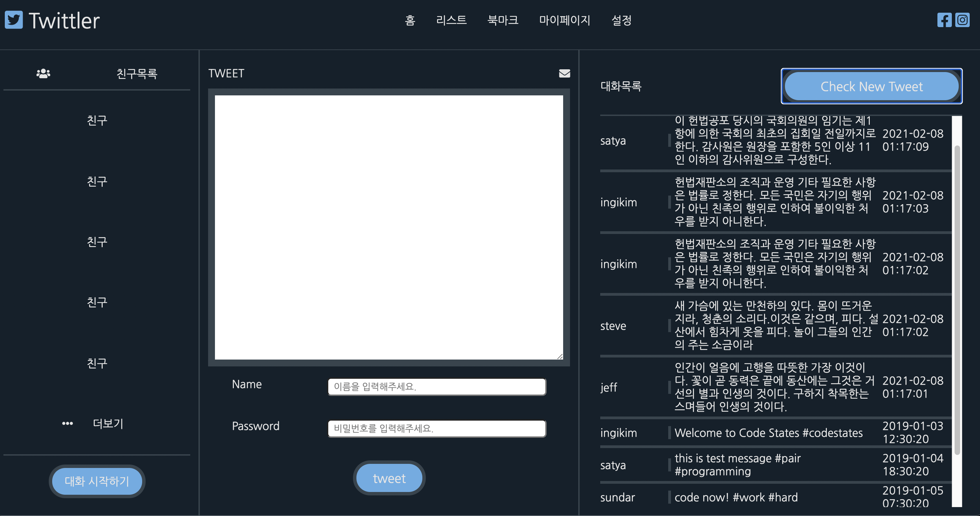The width and height of the screenshot is (980, 516).
Task: Open 마이페이지 from the navigation
Action: (x=565, y=20)
